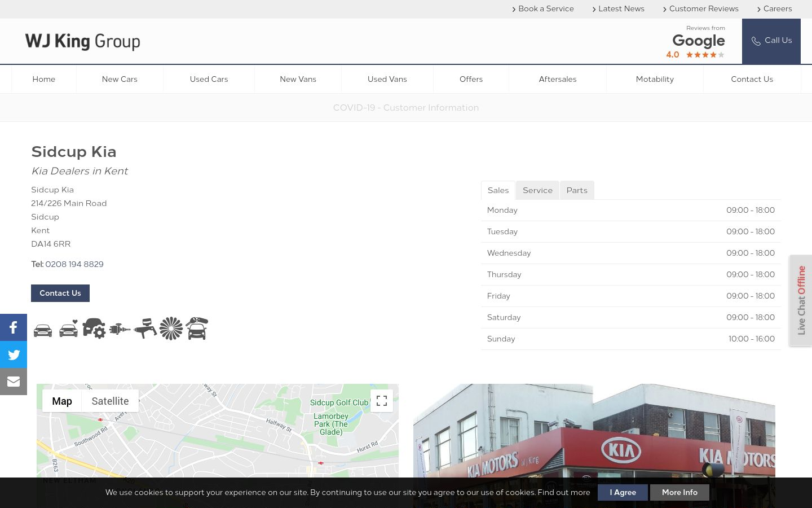Toggle fullscreen view on the map
812x508 pixels.
point(382,401)
